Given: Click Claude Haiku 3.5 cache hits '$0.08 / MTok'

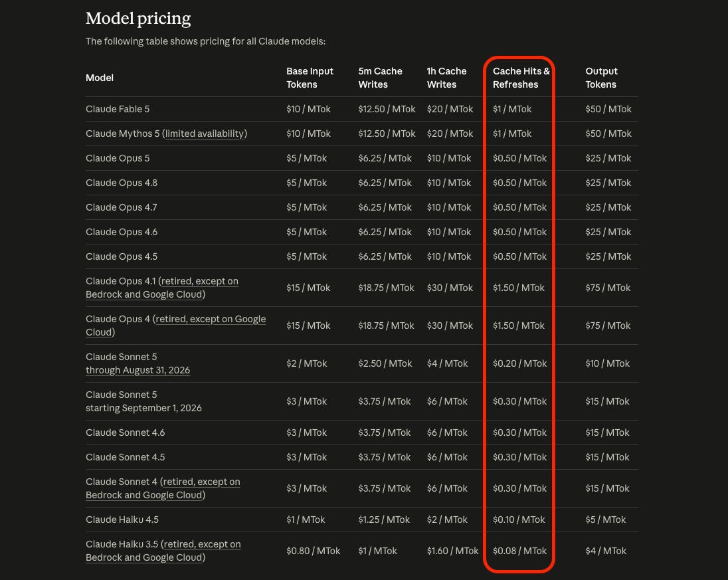Looking at the screenshot, I should point(520,551).
